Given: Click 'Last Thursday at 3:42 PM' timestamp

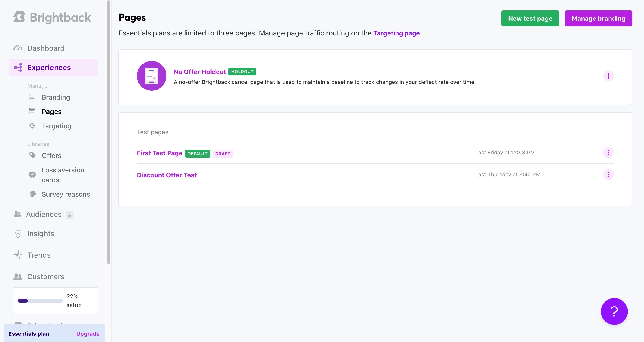Looking at the screenshot, I should 508,175.
